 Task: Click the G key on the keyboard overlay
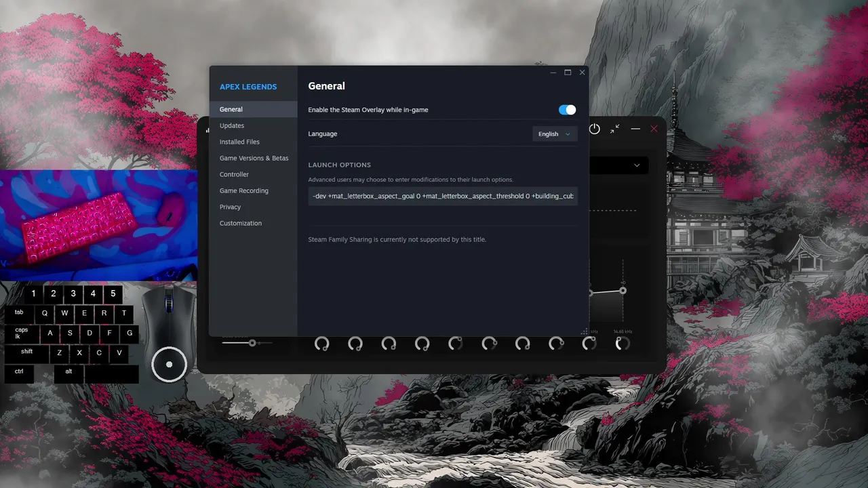click(x=130, y=334)
